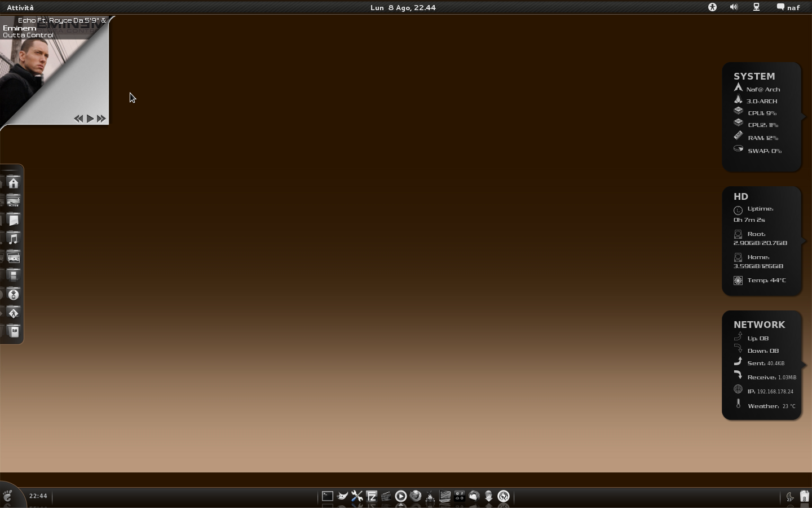The image size is (812, 508).
Task: Open the last folder at the bottom of the side dock
Action: click(14, 332)
